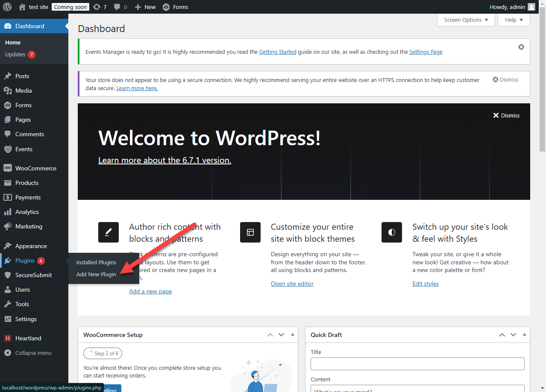546x392 pixels.
Task: Click the Events calendar icon
Action: pyautogui.click(x=8, y=149)
